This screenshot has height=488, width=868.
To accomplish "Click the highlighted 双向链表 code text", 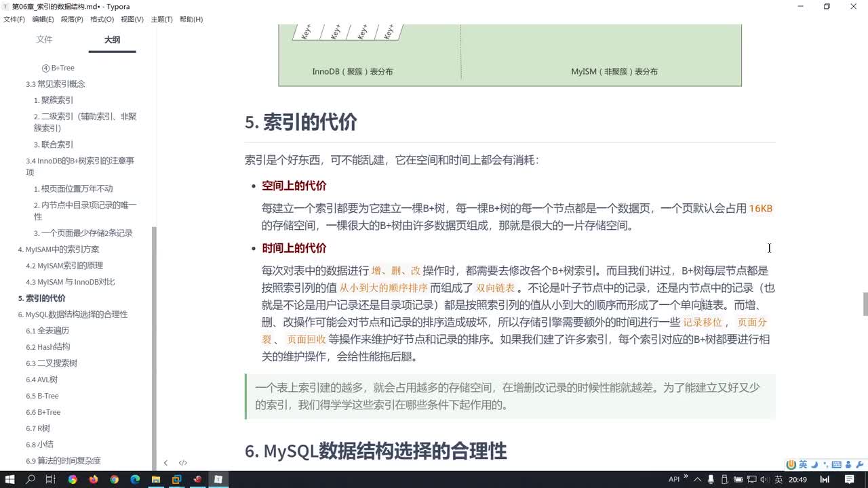I will pyautogui.click(x=495, y=288).
